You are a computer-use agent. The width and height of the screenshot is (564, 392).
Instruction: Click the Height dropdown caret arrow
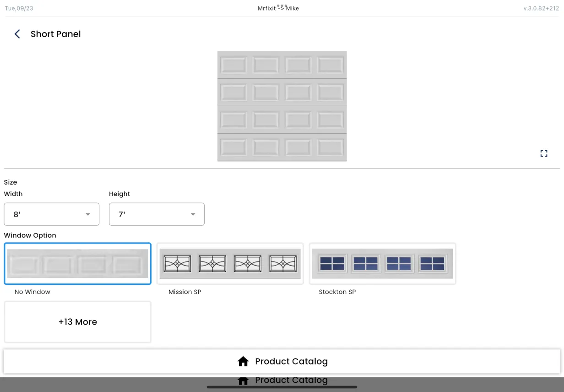(193, 214)
